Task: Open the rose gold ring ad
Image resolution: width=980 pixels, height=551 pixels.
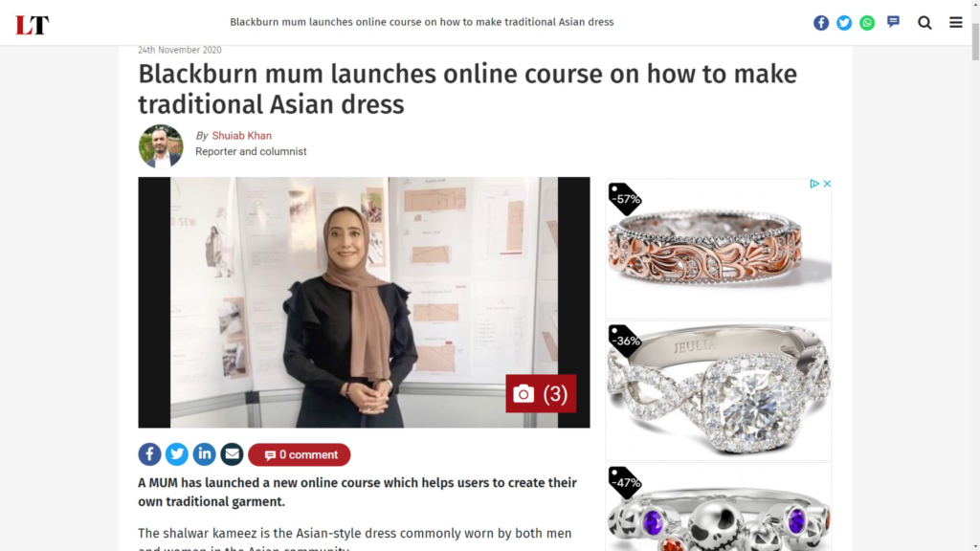Action: pyautogui.click(x=719, y=249)
